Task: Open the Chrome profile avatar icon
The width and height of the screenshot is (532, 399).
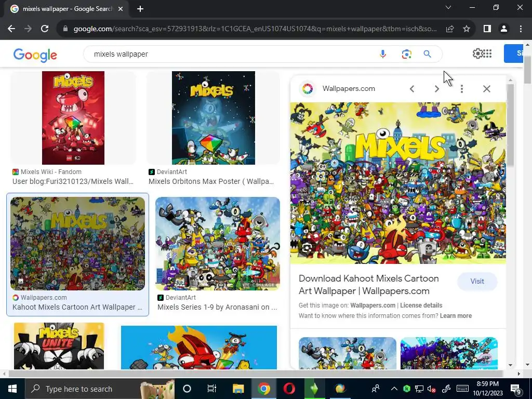Action: click(504, 29)
